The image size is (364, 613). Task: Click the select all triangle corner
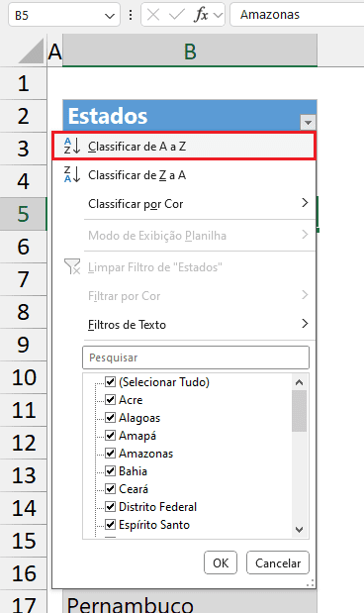(31, 51)
